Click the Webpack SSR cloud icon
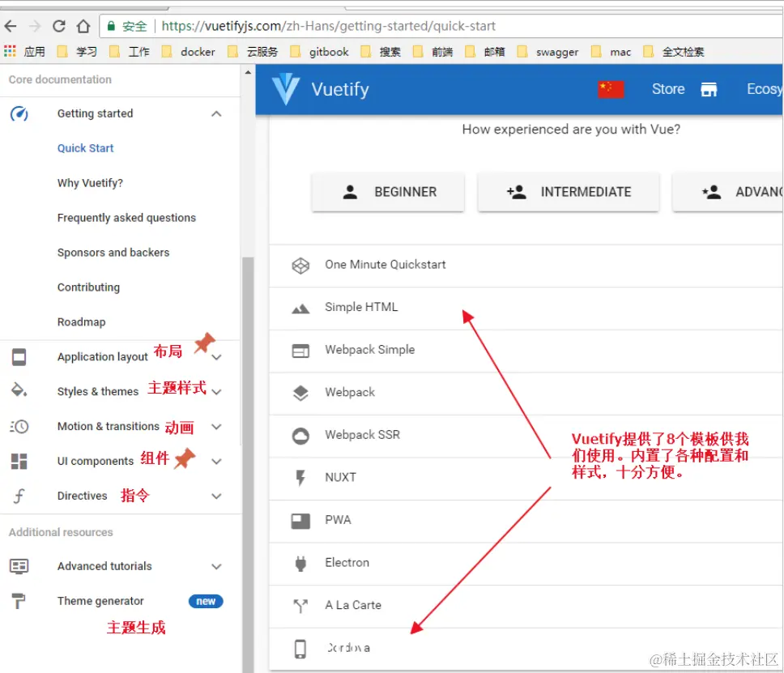Image resolution: width=784 pixels, height=673 pixels. pos(300,436)
